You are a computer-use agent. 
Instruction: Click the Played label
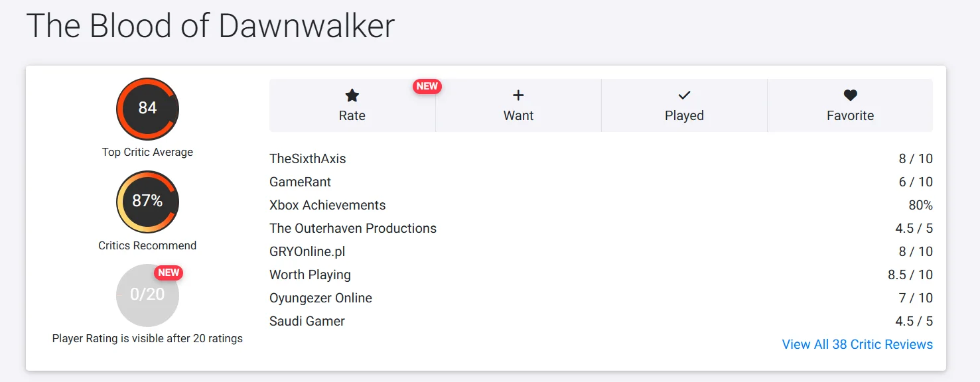click(x=684, y=115)
